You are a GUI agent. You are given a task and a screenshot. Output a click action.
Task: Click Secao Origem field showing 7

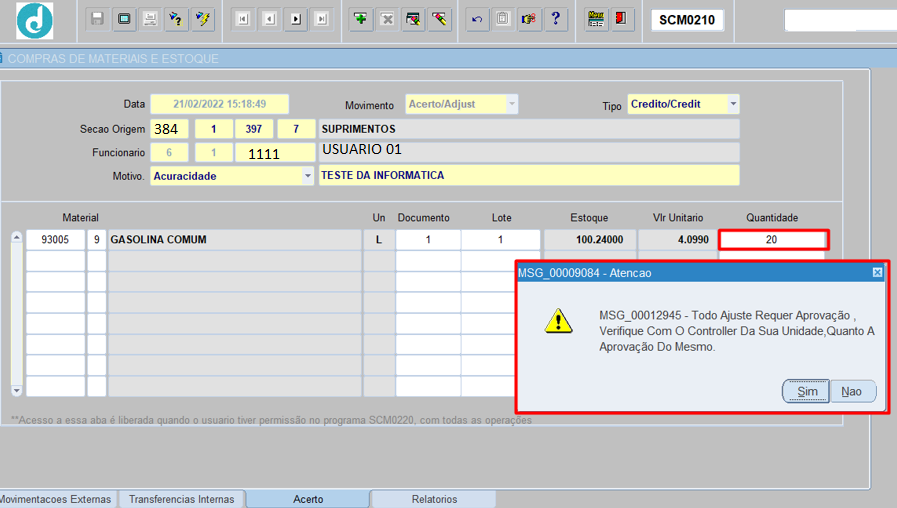296,129
